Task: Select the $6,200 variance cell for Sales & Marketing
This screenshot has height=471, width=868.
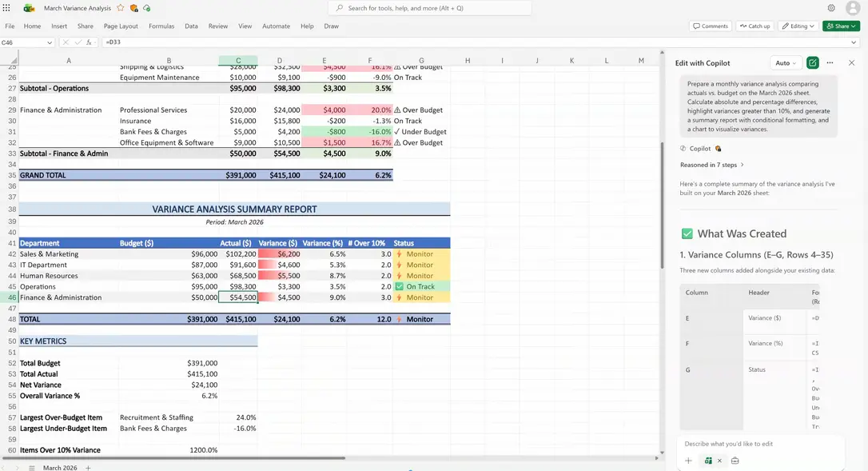Action: (x=279, y=253)
